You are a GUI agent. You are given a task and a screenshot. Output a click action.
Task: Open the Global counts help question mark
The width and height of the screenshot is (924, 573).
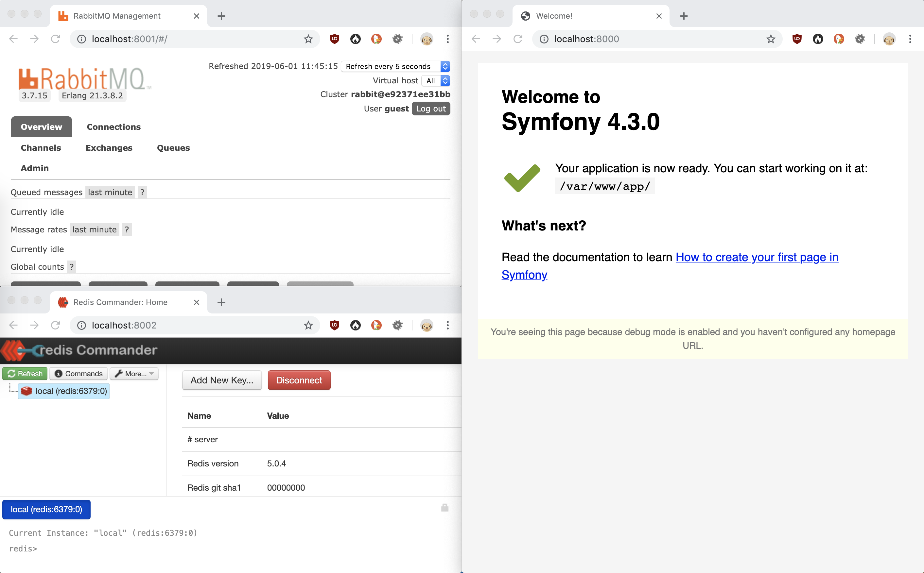[x=72, y=267]
